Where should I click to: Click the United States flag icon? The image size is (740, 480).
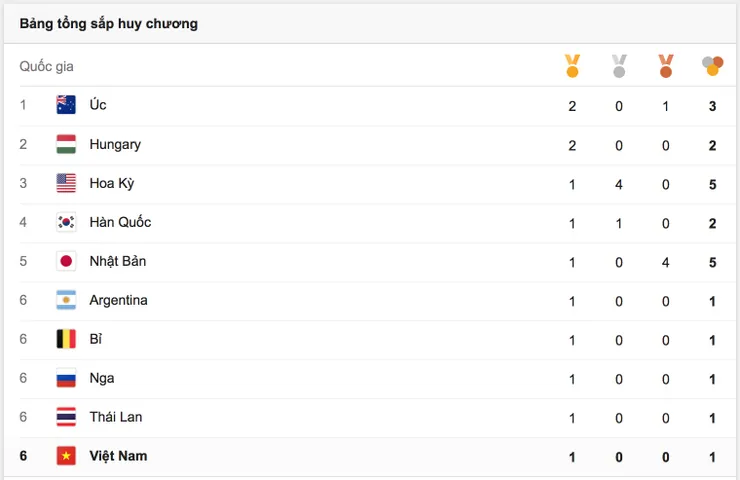[66, 183]
